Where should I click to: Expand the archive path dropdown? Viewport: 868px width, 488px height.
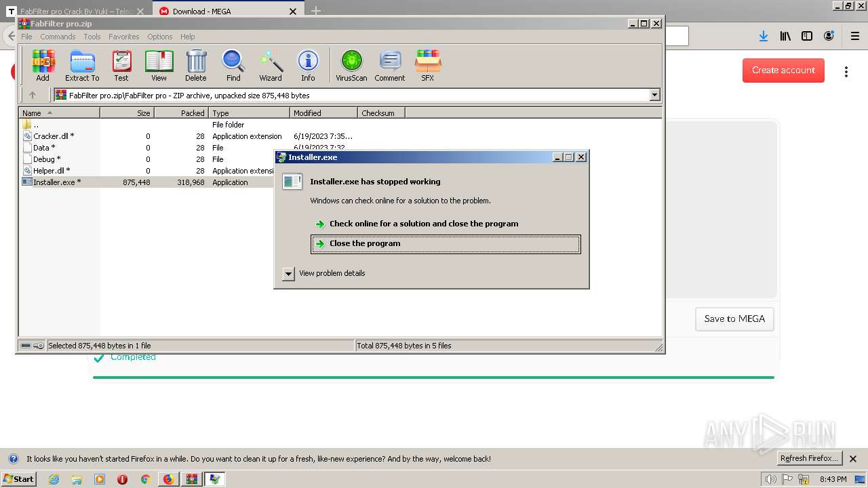click(654, 96)
